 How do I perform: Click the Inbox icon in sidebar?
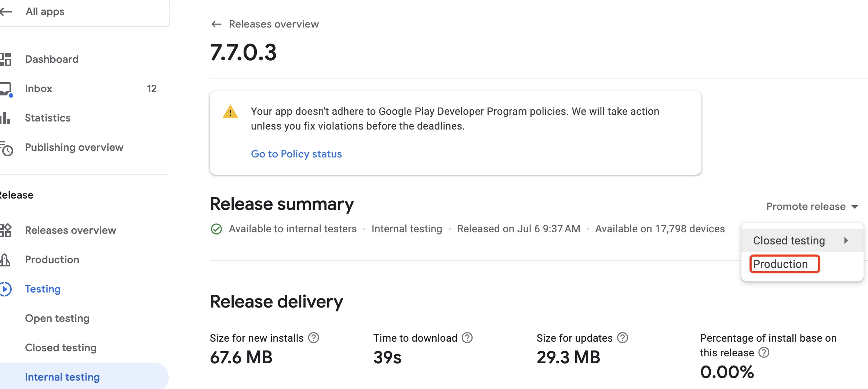[x=6, y=89]
